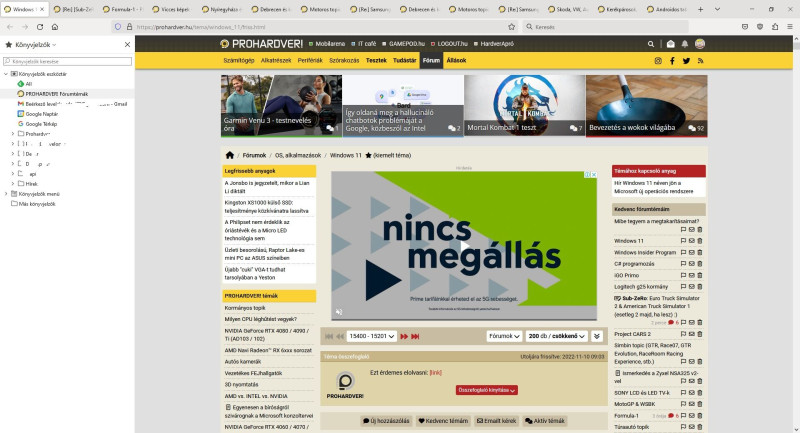
Task: Click Kedvenc témám button
Action: pyautogui.click(x=443, y=421)
